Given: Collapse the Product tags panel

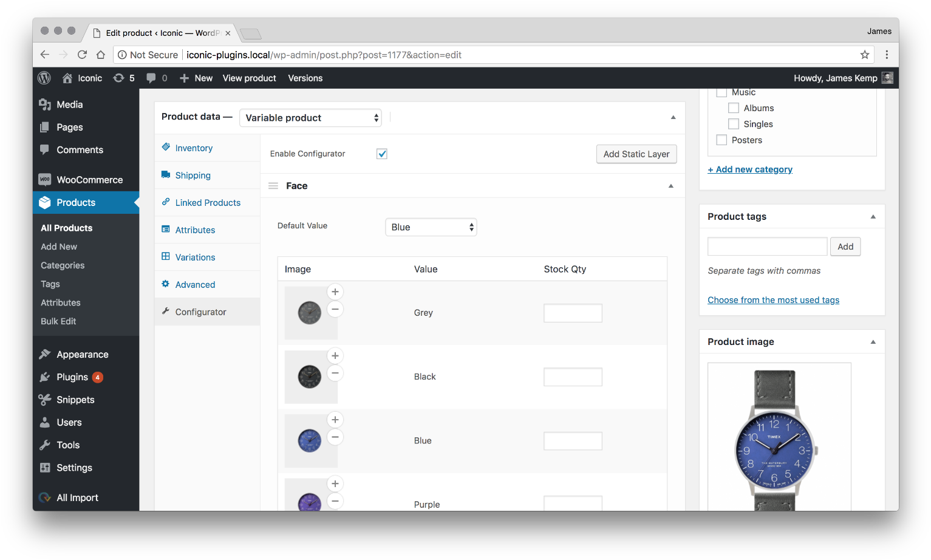Looking at the screenshot, I should point(873,217).
